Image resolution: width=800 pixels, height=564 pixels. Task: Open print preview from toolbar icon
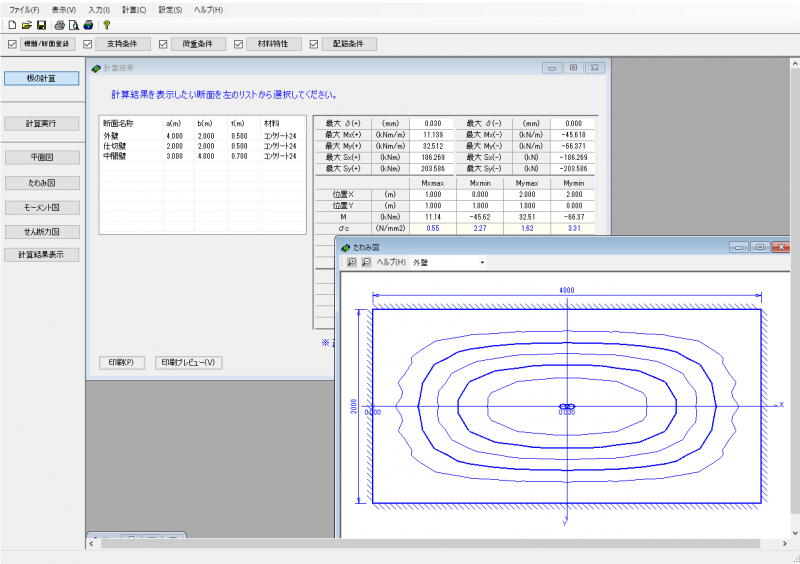pos(74,24)
